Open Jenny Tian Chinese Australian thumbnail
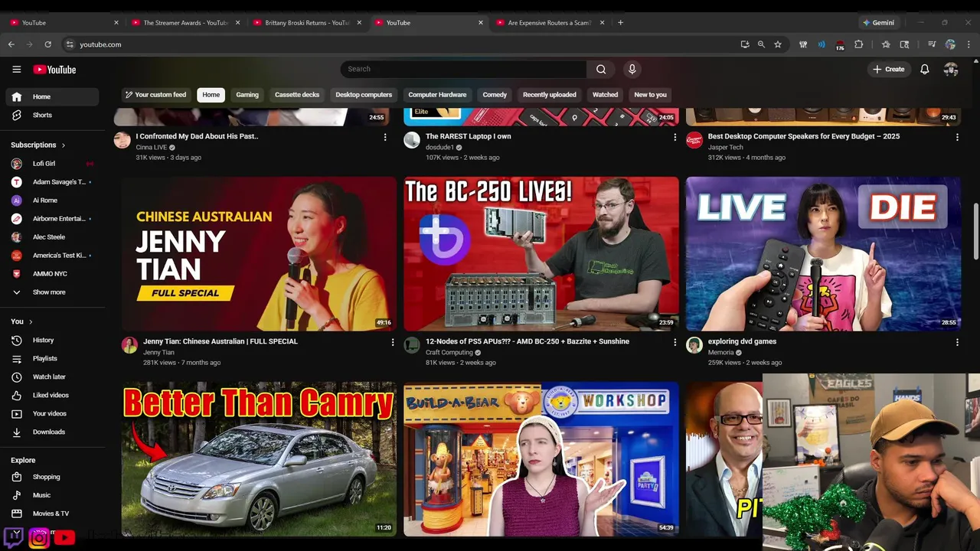The height and width of the screenshot is (551, 980). [259, 254]
